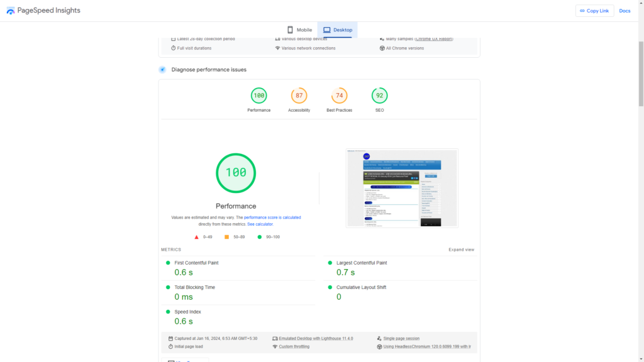Click the icon beside Single page session
The width and height of the screenshot is (644, 362).
tap(379, 339)
